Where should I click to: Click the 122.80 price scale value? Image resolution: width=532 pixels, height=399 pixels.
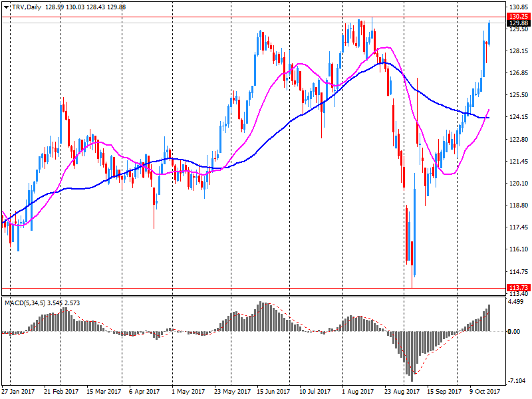pos(519,139)
